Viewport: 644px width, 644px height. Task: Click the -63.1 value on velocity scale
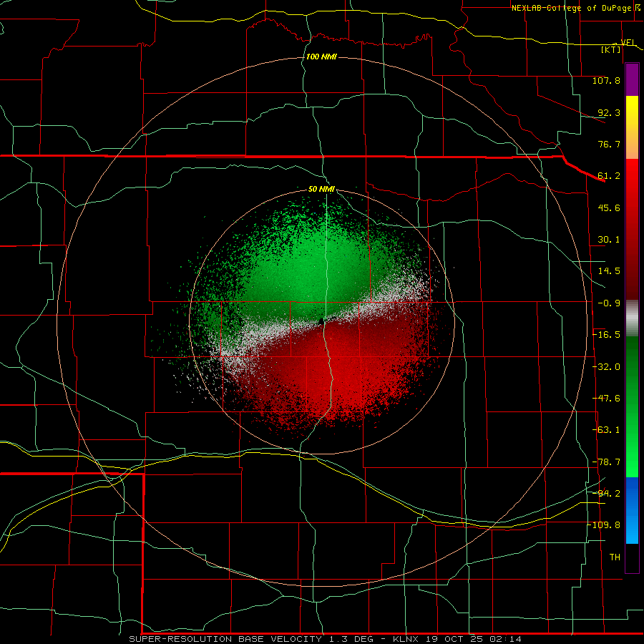[x=606, y=430]
